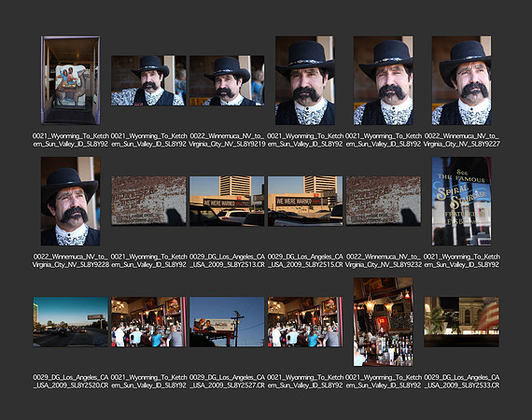Select brick wall thumbnail captioned 5L8Y9232

point(384,201)
